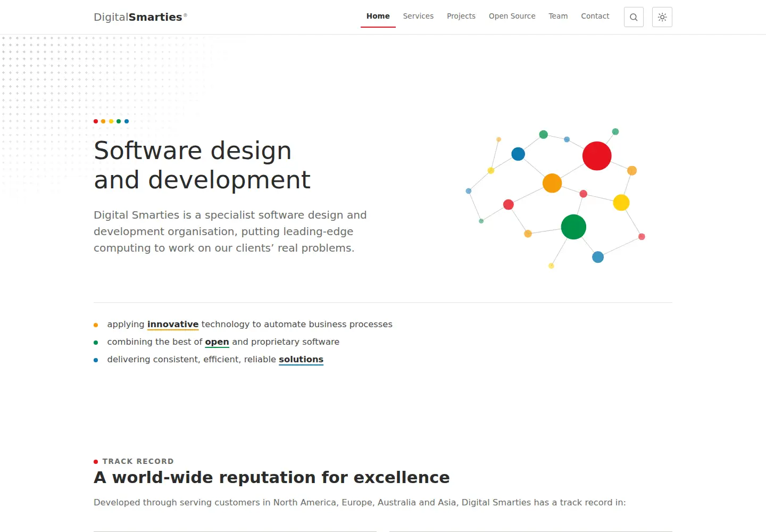766x532 pixels.
Task: Follow the underlined "open" link
Action: 217,342
